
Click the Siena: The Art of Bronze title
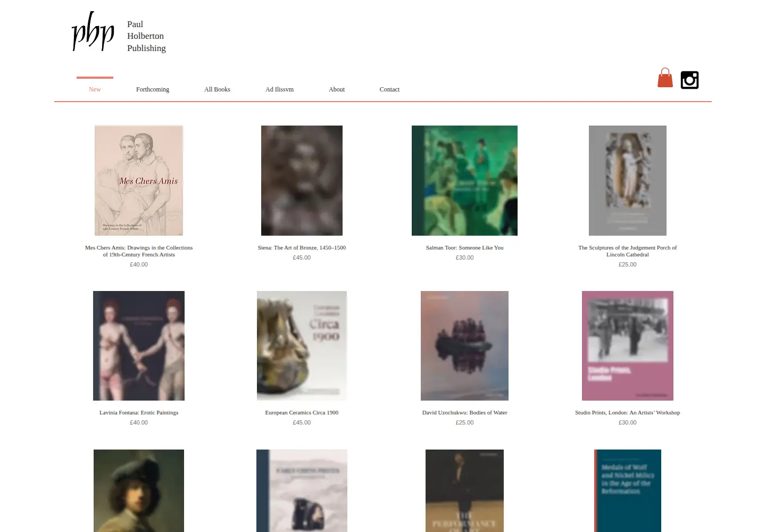(302, 247)
